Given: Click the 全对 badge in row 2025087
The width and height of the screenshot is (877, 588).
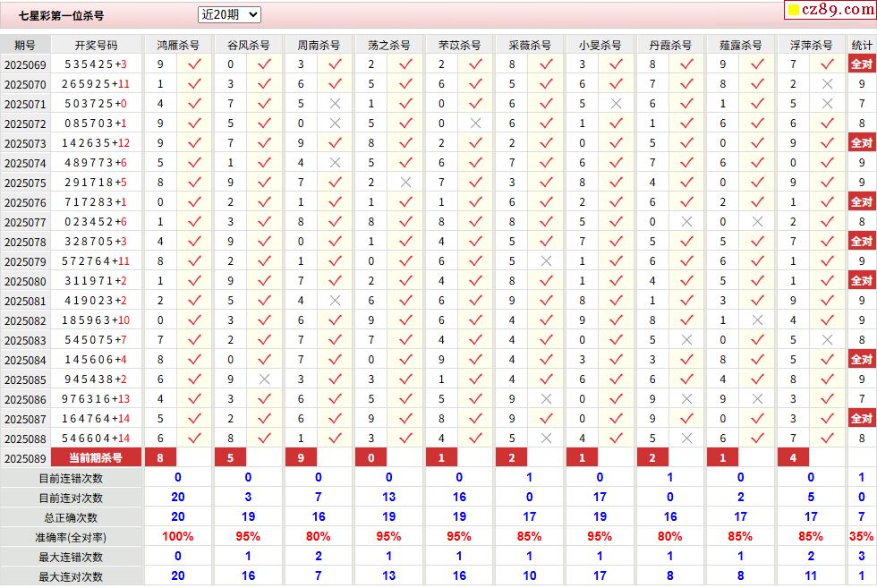Looking at the screenshot, I should [x=862, y=419].
